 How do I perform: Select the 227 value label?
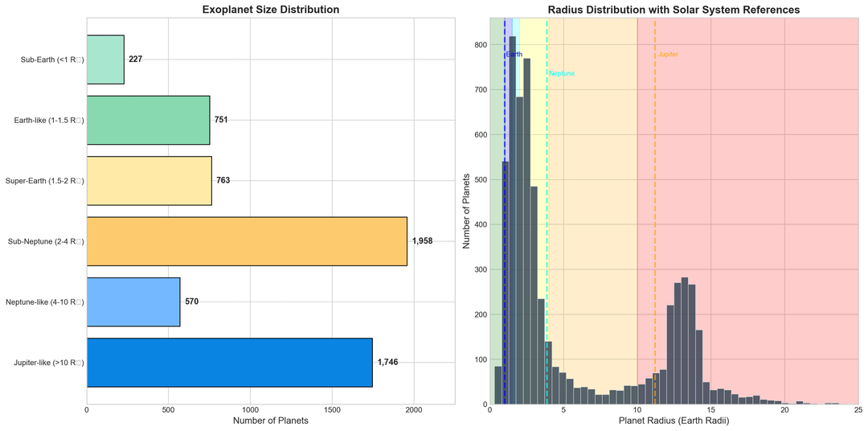coord(135,60)
